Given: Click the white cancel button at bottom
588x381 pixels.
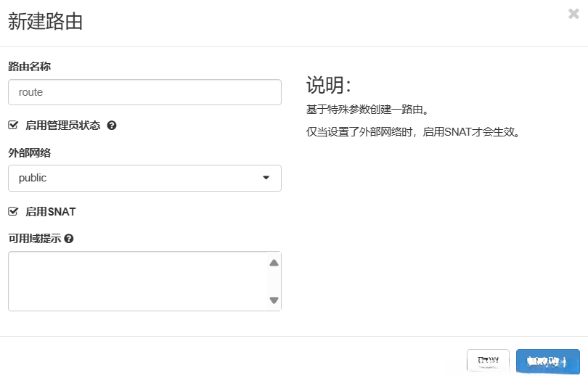Looking at the screenshot, I should pyautogui.click(x=489, y=361).
